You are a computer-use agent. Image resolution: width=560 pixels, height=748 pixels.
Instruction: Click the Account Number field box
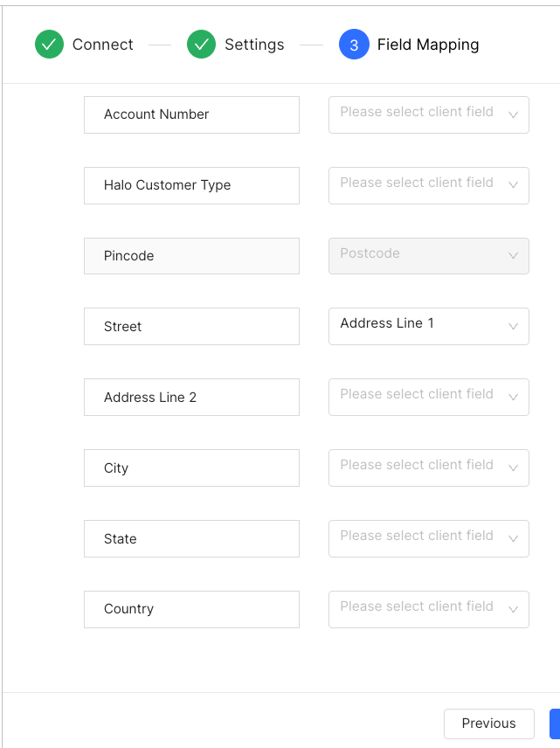click(x=191, y=114)
